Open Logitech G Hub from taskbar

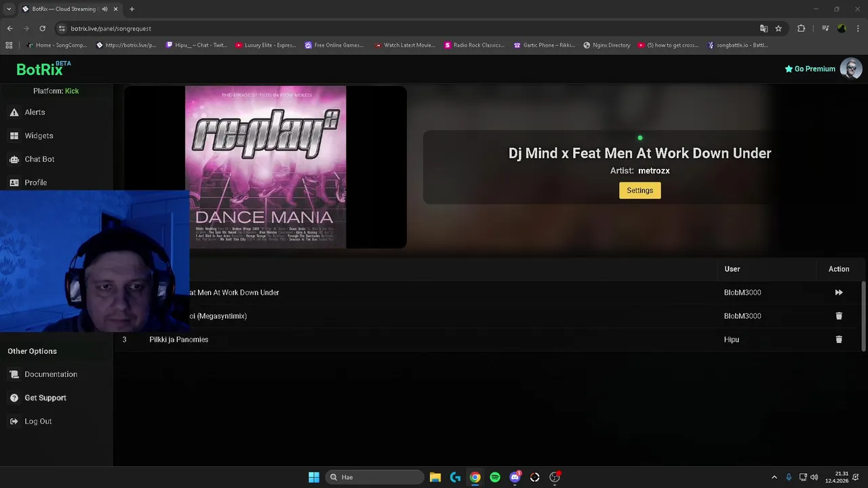455,477
